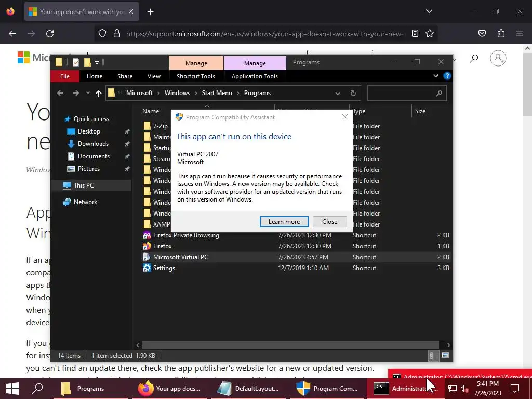Go back in Explorer navigation
This screenshot has height=399, width=532.
(x=60, y=93)
